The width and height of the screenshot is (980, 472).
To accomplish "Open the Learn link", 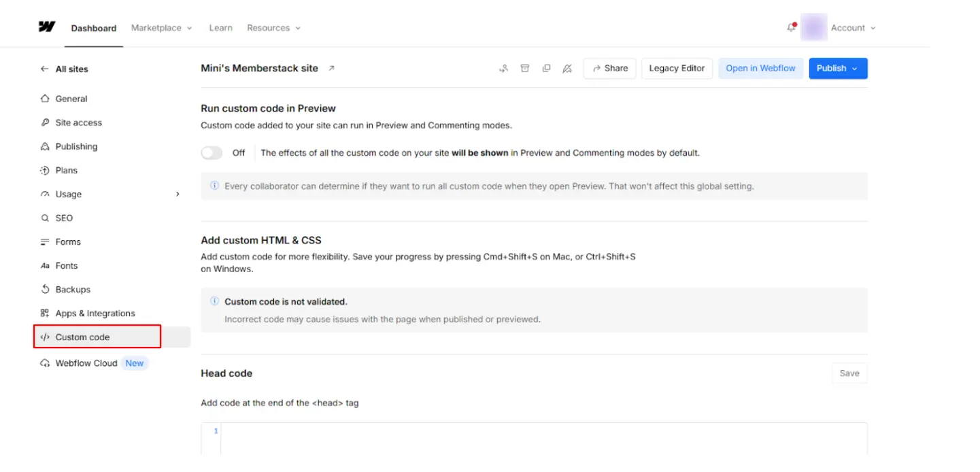I will 220,28.
